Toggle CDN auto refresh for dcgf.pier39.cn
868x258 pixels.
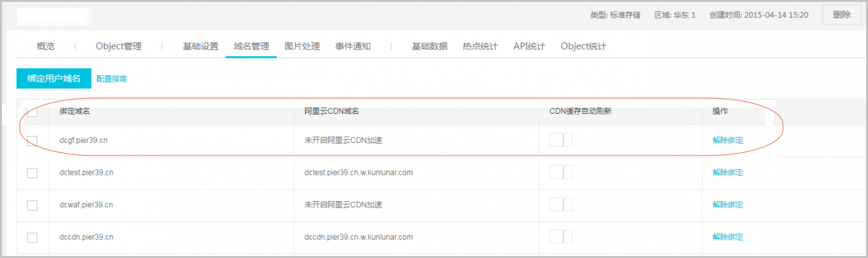(x=561, y=140)
